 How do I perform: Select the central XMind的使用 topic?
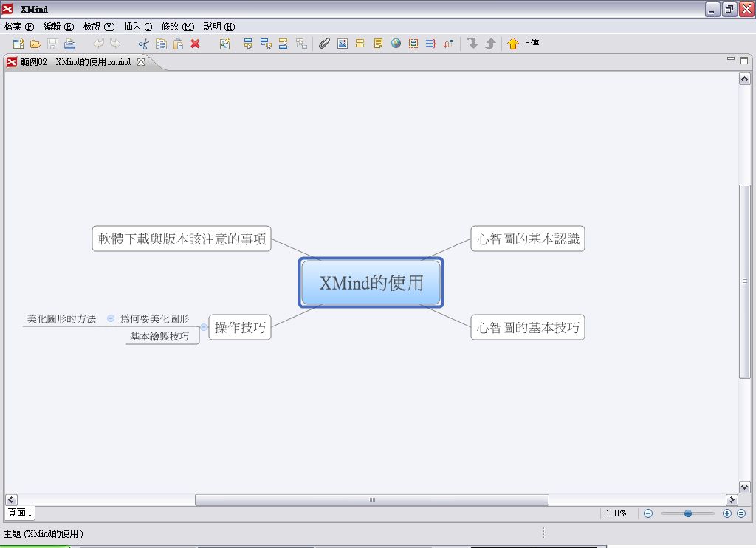(x=371, y=283)
